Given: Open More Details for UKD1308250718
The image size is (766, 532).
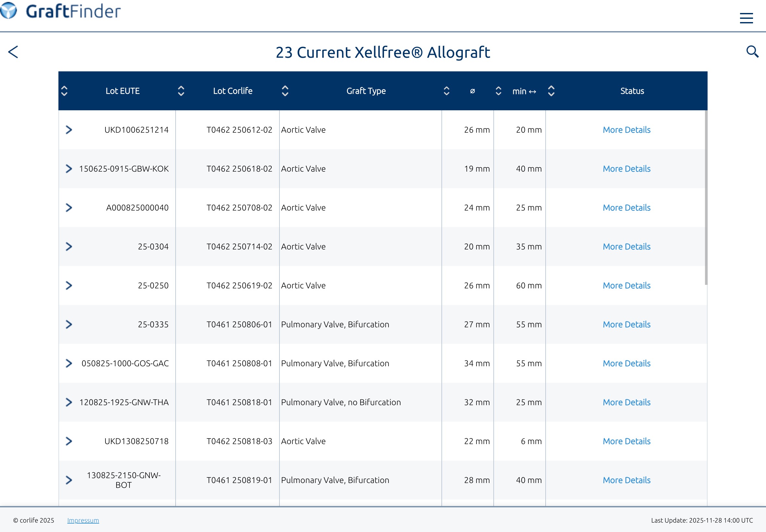Looking at the screenshot, I should [x=626, y=441].
